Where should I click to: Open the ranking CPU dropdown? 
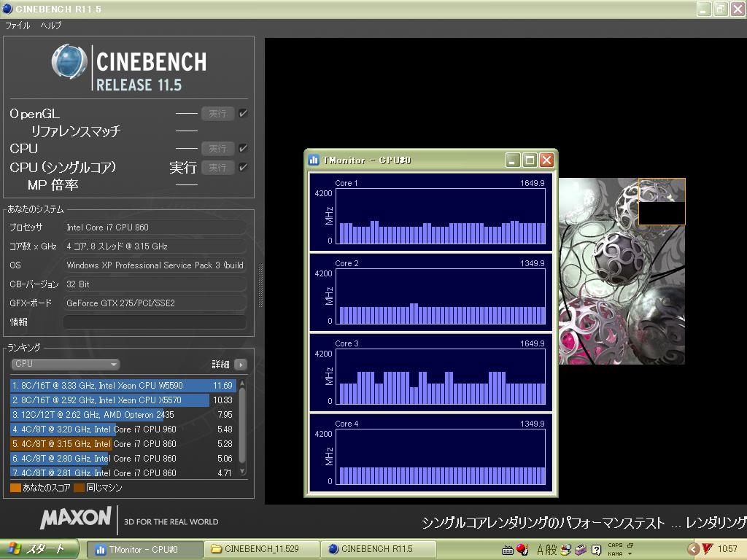click(x=65, y=364)
